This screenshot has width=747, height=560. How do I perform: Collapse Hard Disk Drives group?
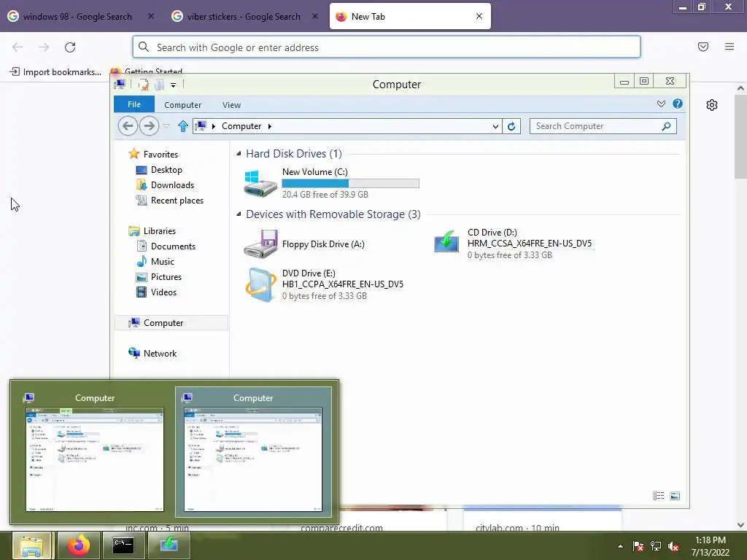coord(239,153)
